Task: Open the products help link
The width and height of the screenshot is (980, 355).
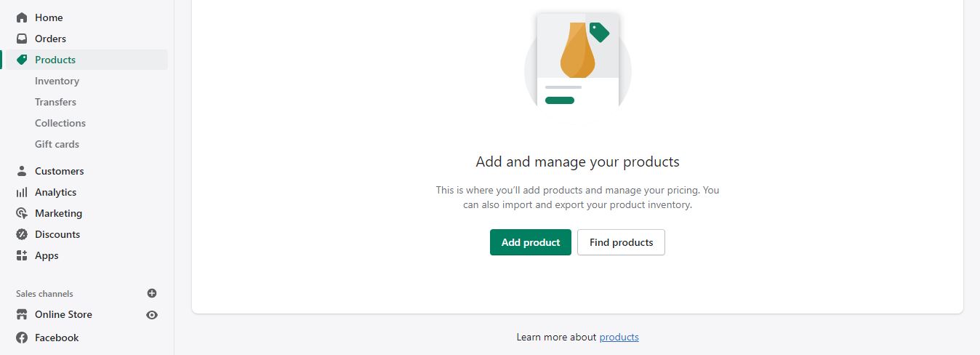Action: pyautogui.click(x=619, y=337)
